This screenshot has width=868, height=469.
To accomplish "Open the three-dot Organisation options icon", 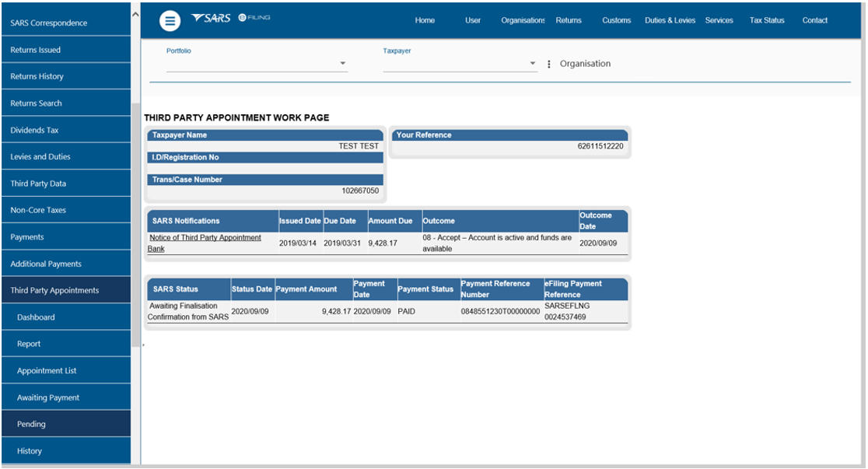I will click(x=549, y=65).
